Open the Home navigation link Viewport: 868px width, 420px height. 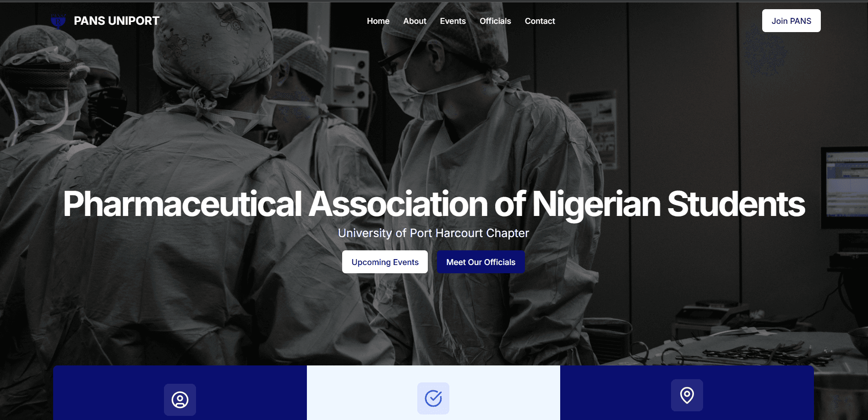(378, 21)
